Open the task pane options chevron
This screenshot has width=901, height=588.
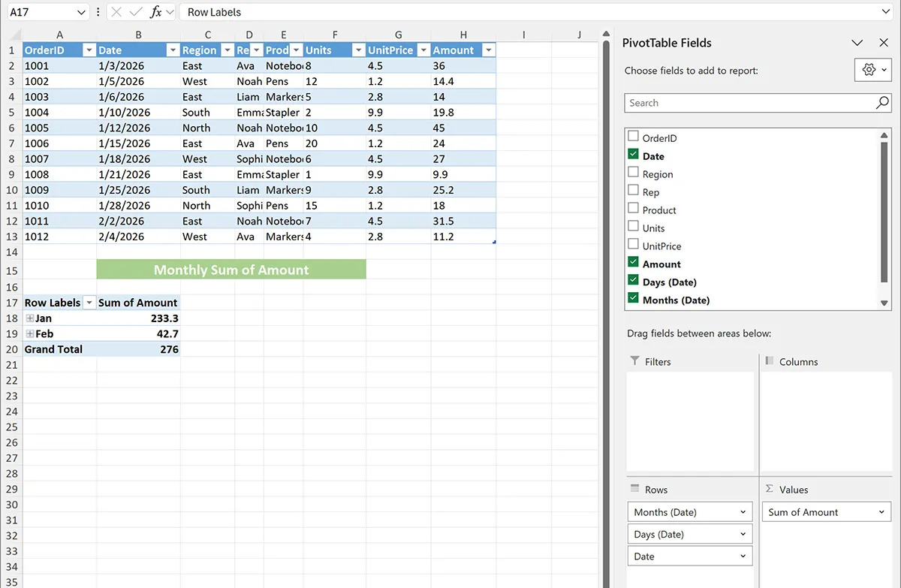point(857,43)
